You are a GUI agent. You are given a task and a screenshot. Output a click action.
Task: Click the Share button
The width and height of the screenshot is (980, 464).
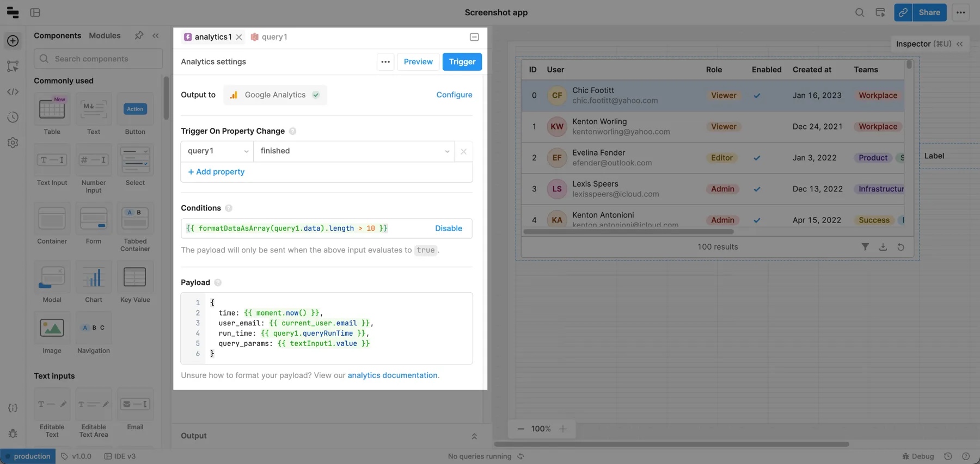coord(929,13)
